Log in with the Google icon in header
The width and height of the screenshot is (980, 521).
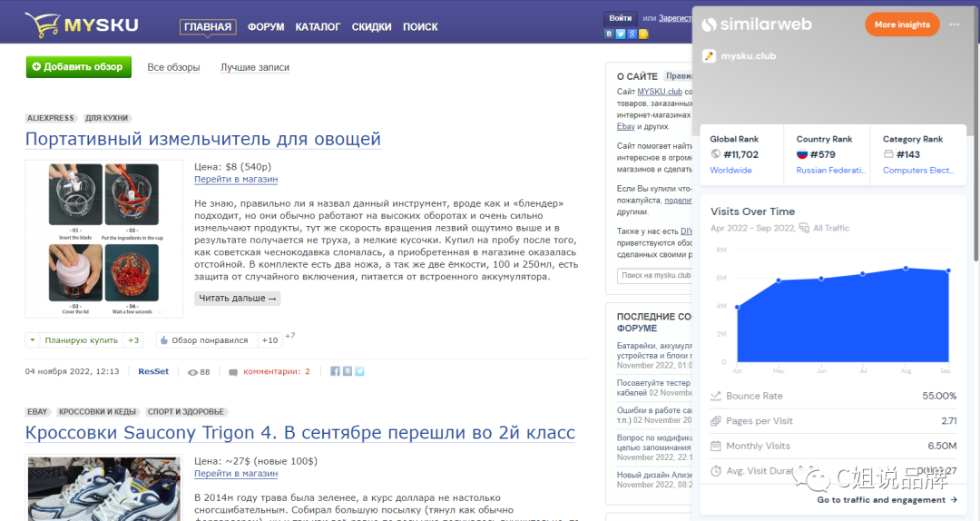[x=632, y=34]
